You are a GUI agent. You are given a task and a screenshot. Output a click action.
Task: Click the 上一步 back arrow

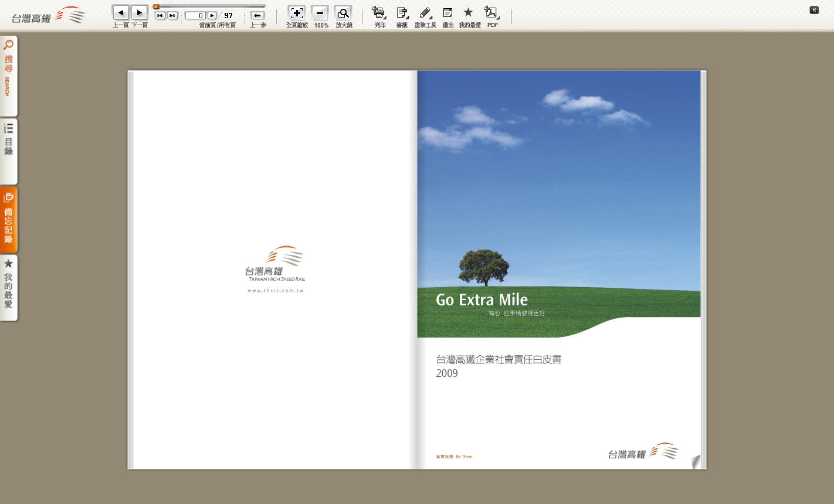pos(257,16)
